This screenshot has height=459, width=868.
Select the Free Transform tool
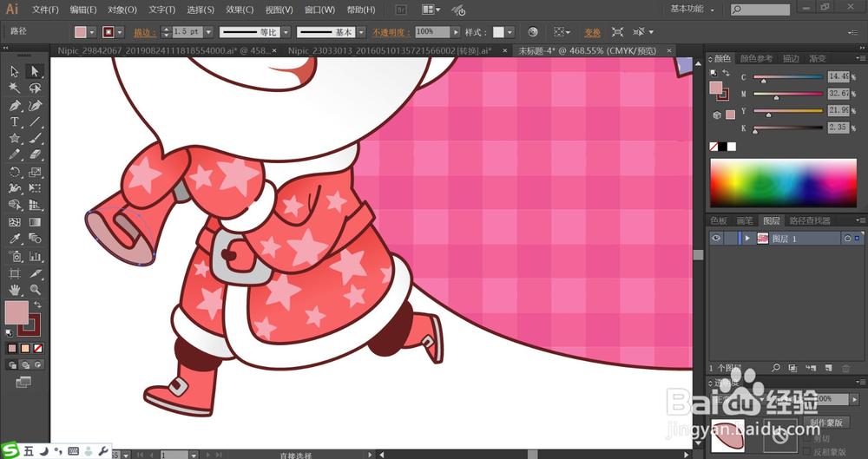35,189
